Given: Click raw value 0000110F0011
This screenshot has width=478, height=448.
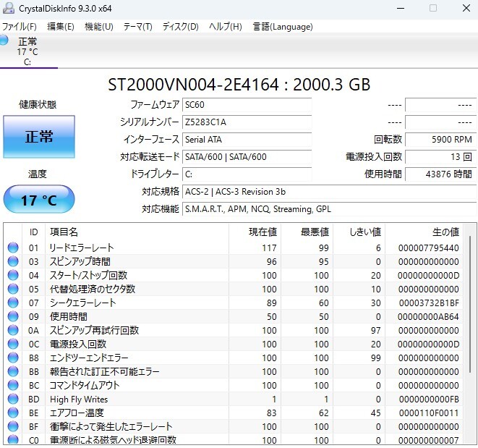Looking at the screenshot, I should pyautogui.click(x=429, y=413).
